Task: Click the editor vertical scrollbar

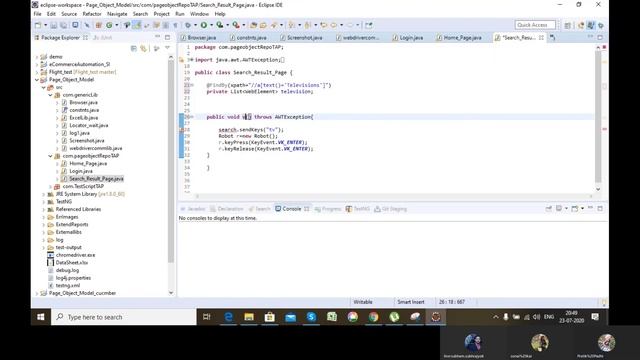Action: pyautogui.click(x=598, y=116)
